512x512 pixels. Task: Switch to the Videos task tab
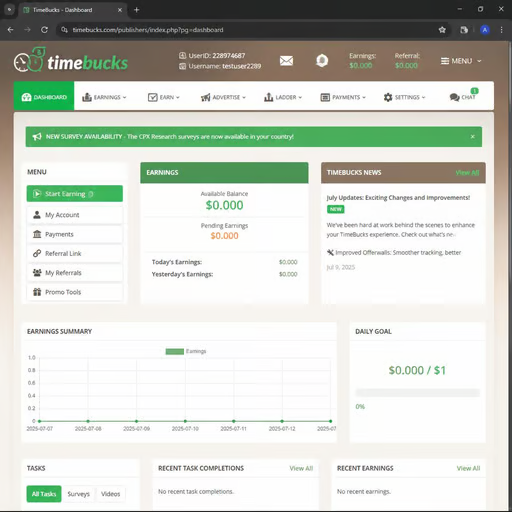[110, 494]
